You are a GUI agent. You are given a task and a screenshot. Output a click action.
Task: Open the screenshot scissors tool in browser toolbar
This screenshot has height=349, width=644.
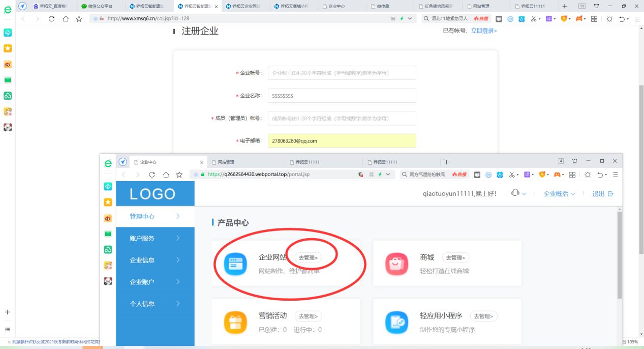coord(534,18)
